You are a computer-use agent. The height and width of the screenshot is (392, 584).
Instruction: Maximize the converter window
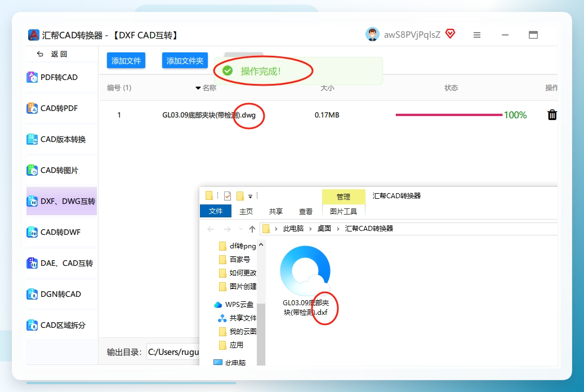coord(533,35)
